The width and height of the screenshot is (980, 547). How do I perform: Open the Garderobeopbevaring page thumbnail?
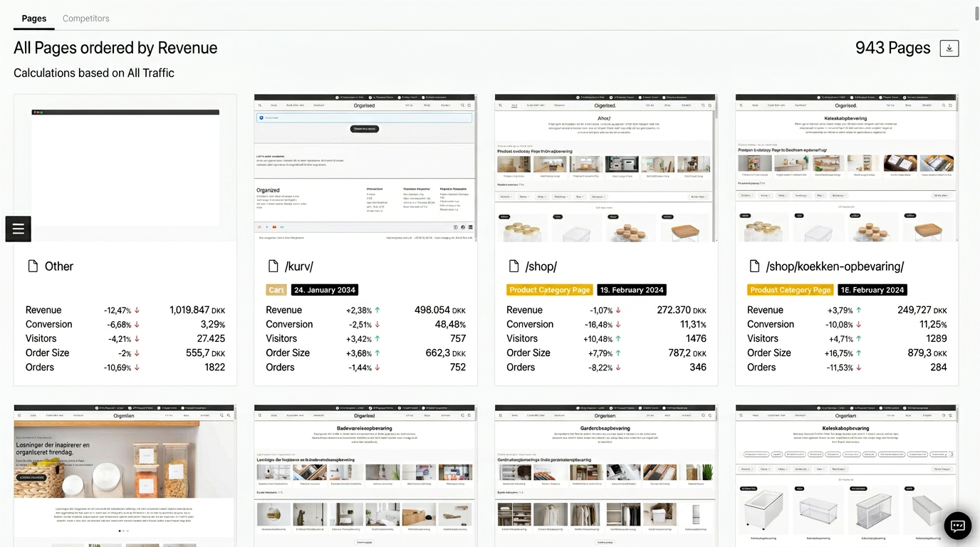coord(606,476)
